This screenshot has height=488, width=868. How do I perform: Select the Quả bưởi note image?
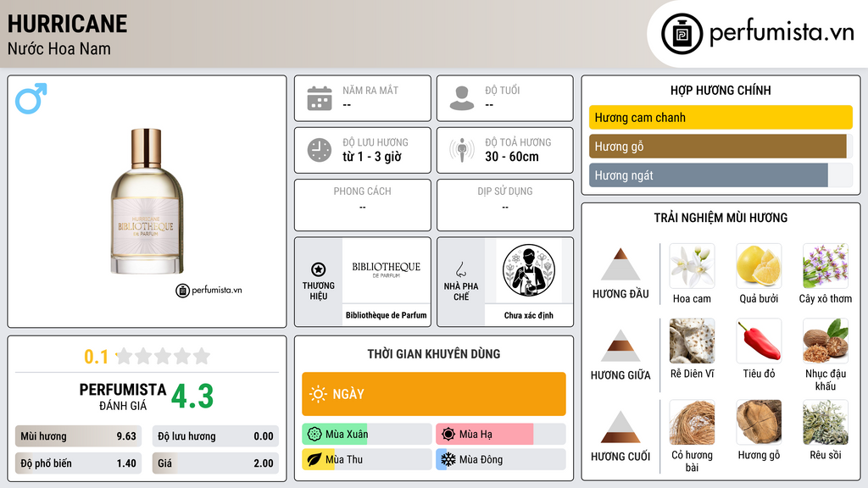coord(759,266)
